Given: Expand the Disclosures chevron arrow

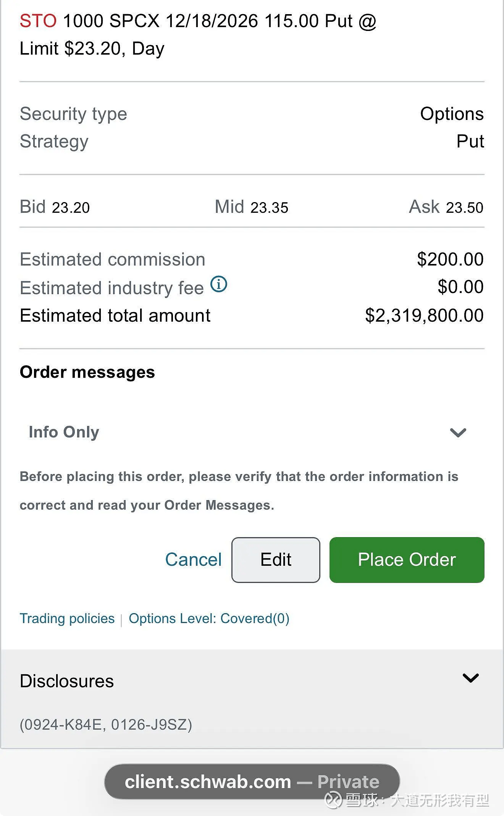Looking at the screenshot, I should click(x=470, y=678).
